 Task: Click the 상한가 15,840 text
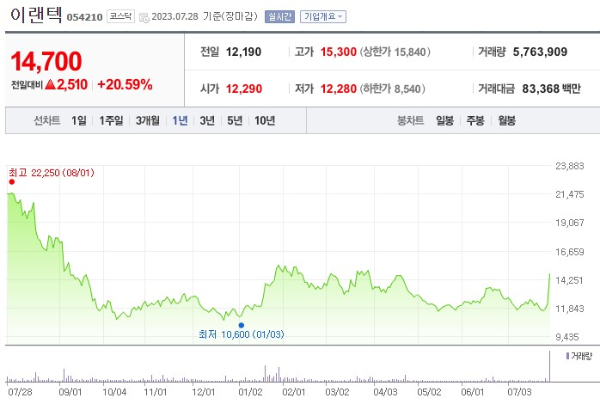click(x=395, y=52)
